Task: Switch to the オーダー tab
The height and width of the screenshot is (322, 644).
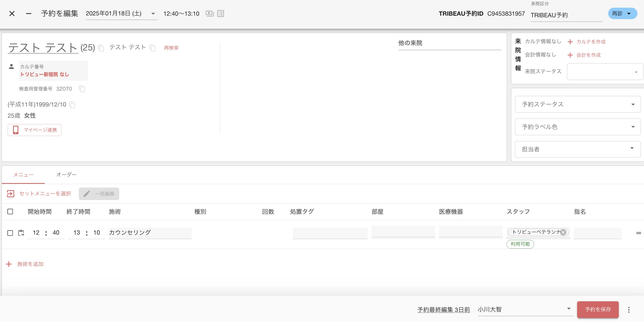Action: (x=66, y=175)
